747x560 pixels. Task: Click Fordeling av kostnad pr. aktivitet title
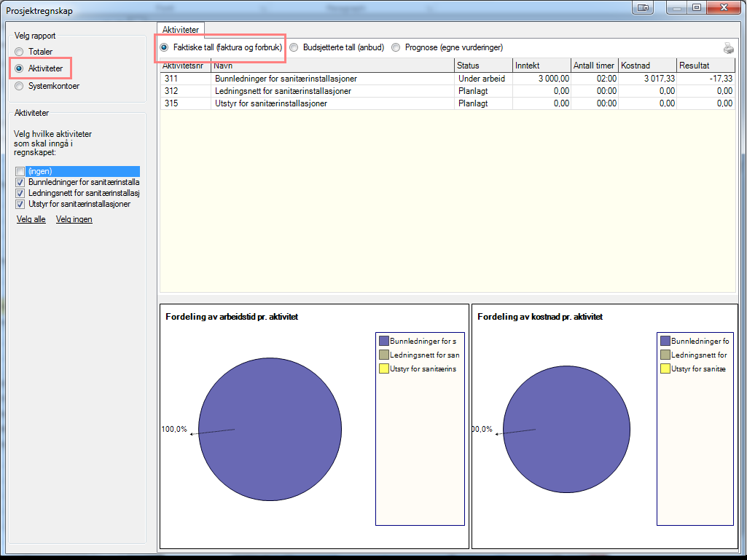pos(540,317)
